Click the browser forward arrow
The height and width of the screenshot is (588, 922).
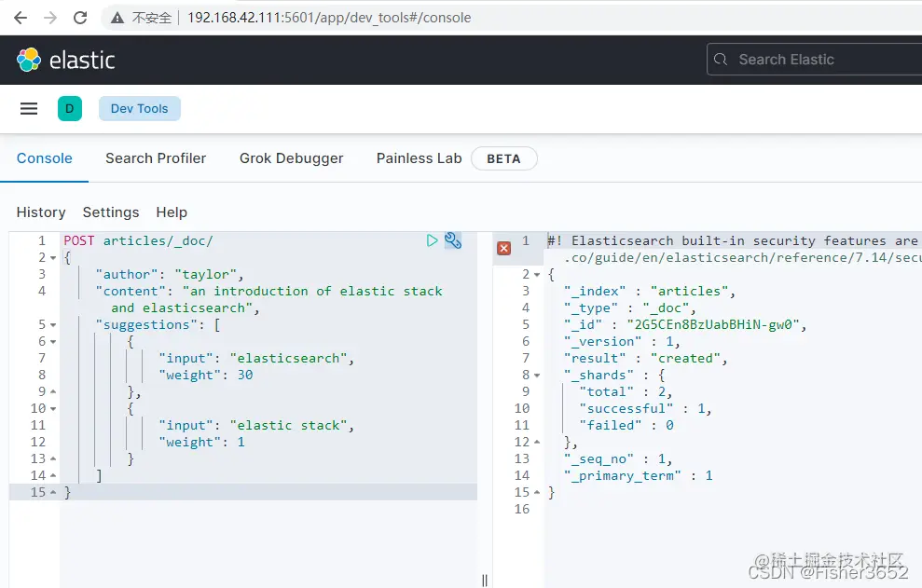50,18
